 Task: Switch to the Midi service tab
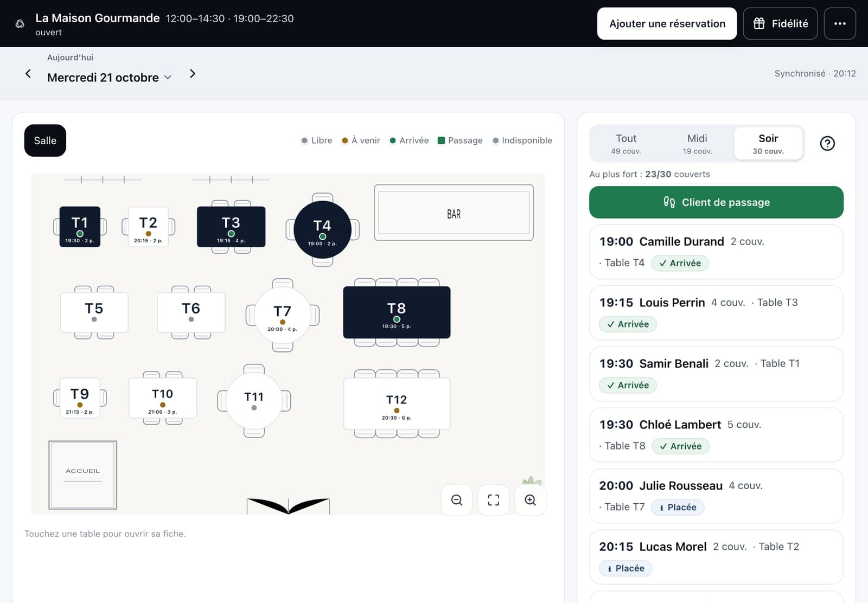click(697, 144)
